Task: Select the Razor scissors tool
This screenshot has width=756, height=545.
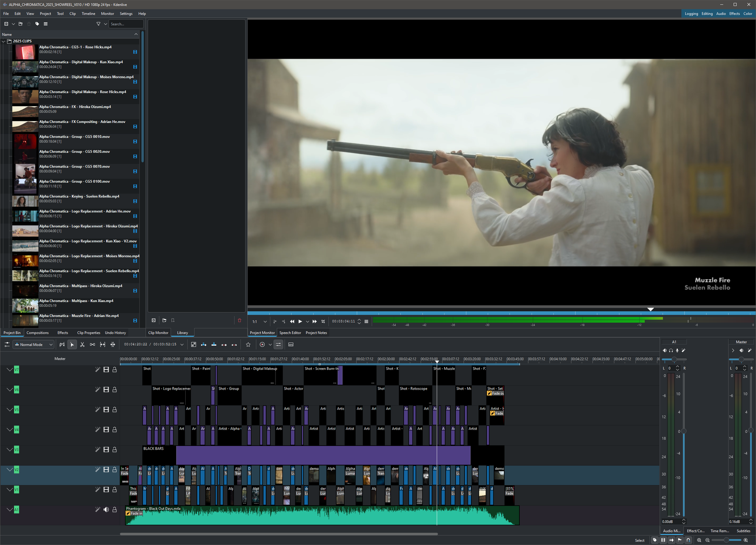Action: coord(82,345)
